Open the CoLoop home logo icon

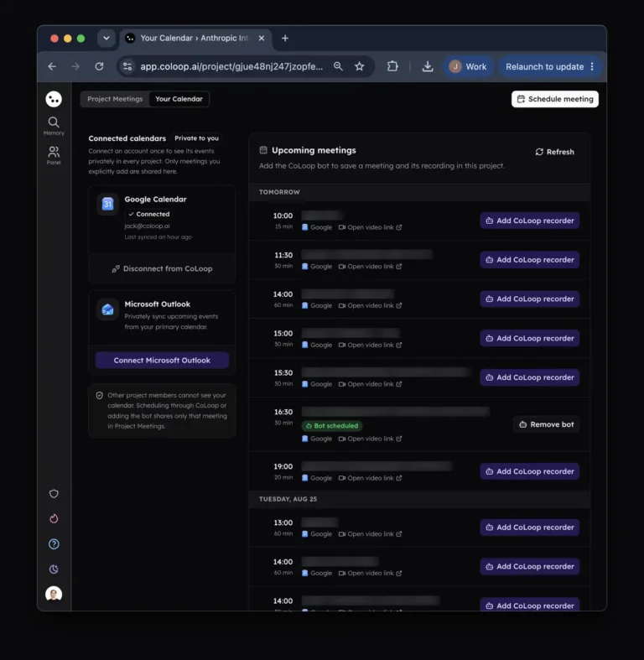coord(54,99)
